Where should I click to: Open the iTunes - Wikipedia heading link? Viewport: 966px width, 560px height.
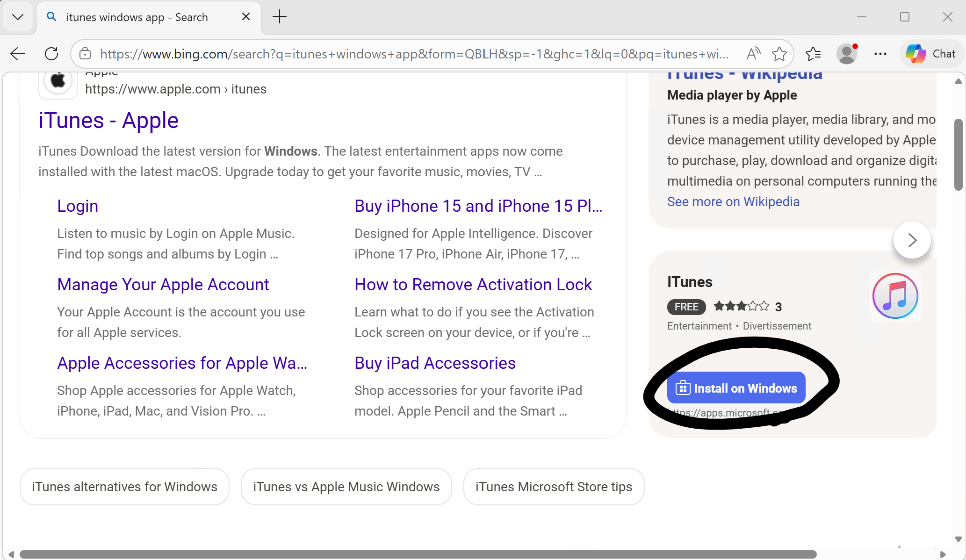coord(744,75)
